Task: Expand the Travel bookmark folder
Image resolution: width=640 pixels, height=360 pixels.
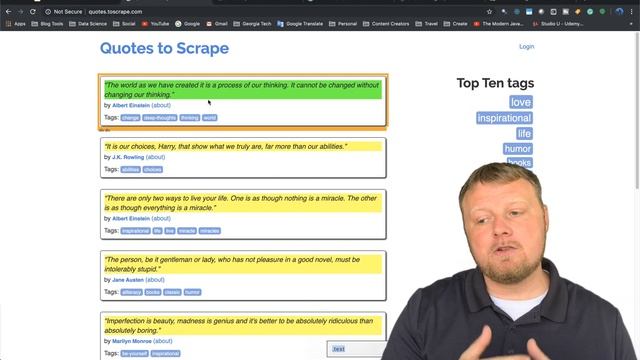Action: click(x=427, y=24)
